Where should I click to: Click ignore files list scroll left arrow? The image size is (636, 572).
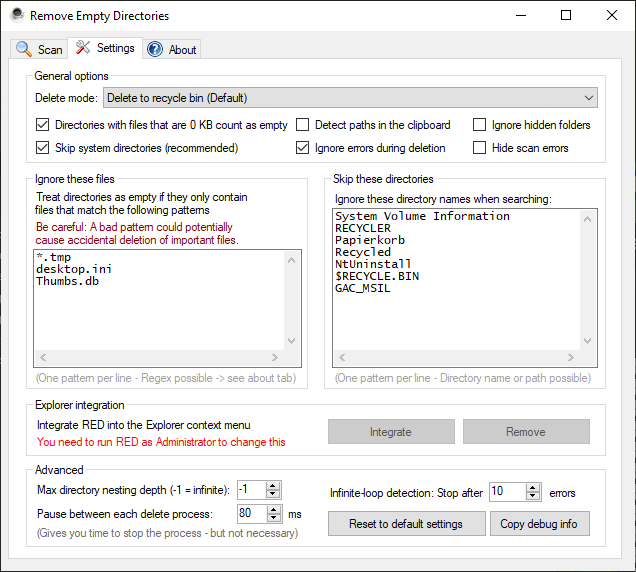tap(43, 357)
